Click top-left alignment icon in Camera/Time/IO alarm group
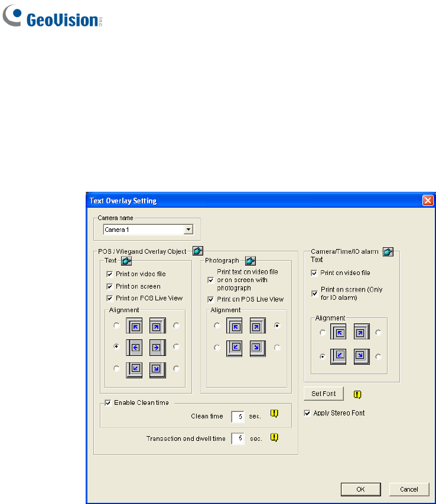This screenshot has width=436, height=504. point(338,332)
